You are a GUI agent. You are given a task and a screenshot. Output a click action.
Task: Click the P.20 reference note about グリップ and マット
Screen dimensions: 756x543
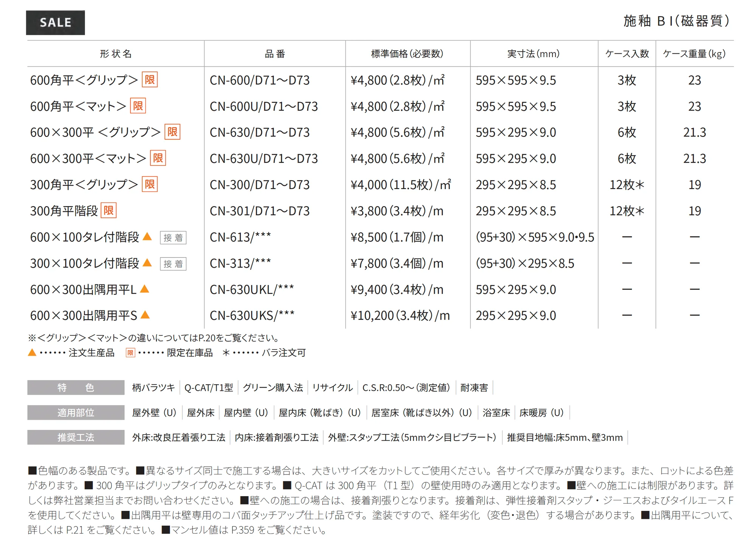[154, 338]
